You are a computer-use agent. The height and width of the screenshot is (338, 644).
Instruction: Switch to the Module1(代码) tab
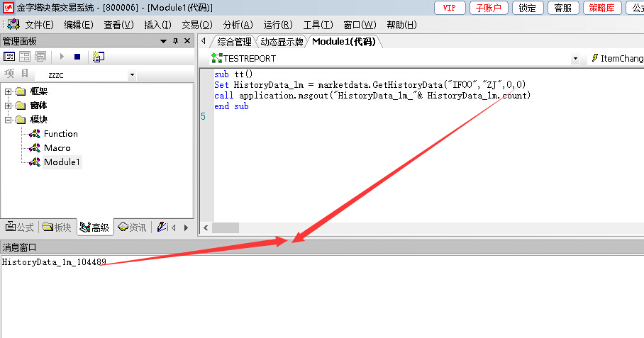pos(344,42)
